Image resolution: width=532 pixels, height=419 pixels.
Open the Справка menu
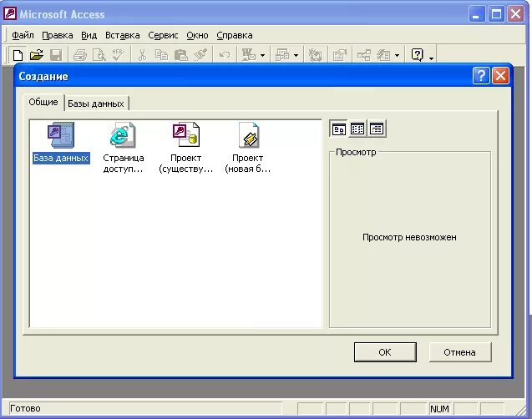[235, 35]
